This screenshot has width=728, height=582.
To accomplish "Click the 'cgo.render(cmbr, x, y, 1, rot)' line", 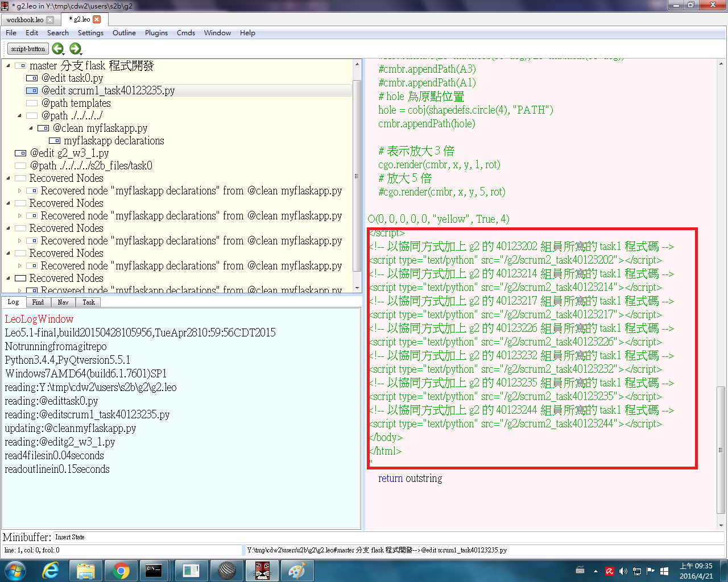I will (439, 165).
